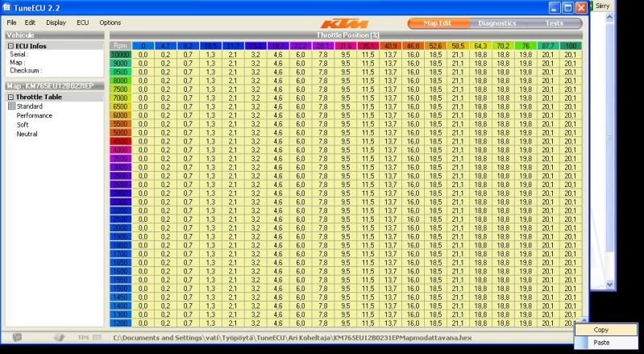The image size is (644, 354).
Task: Open the ECU menu
Action: tap(82, 23)
